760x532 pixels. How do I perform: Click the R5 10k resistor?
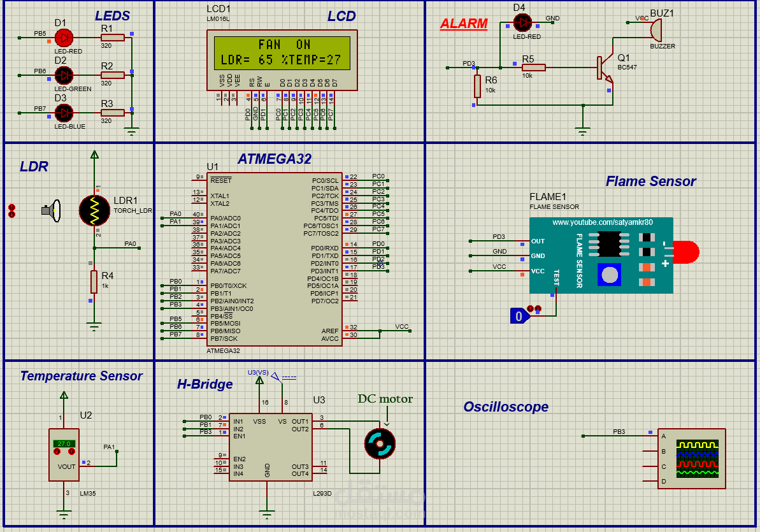click(534, 68)
